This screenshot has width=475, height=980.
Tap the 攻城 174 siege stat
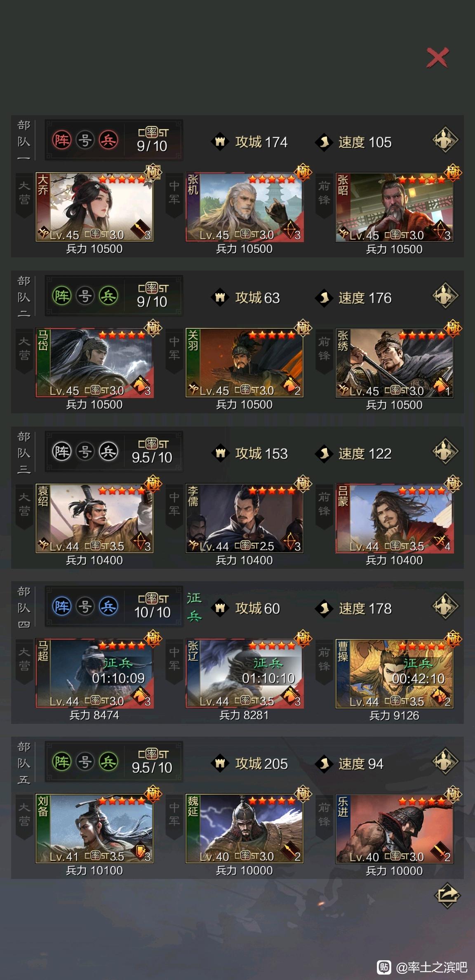coord(250,142)
